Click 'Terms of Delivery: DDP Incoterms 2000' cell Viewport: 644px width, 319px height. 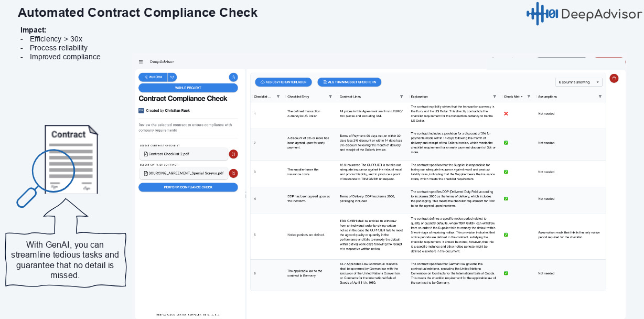click(367, 198)
